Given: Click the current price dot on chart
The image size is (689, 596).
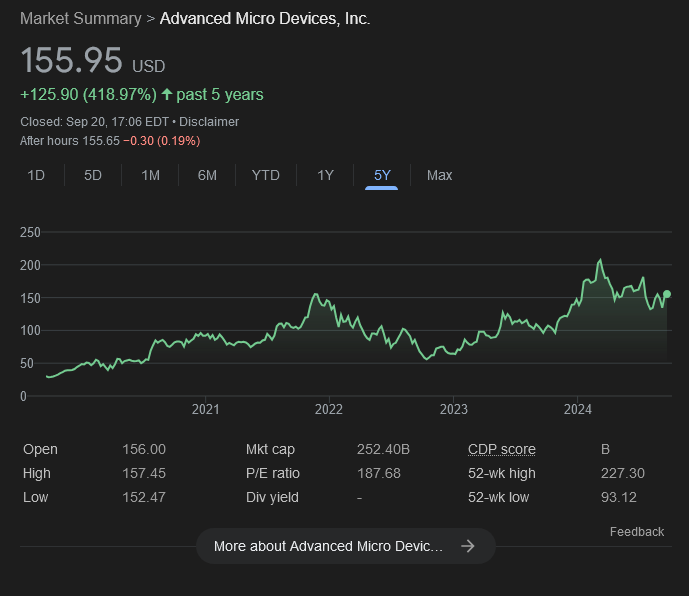Looking at the screenshot, I should [667, 294].
